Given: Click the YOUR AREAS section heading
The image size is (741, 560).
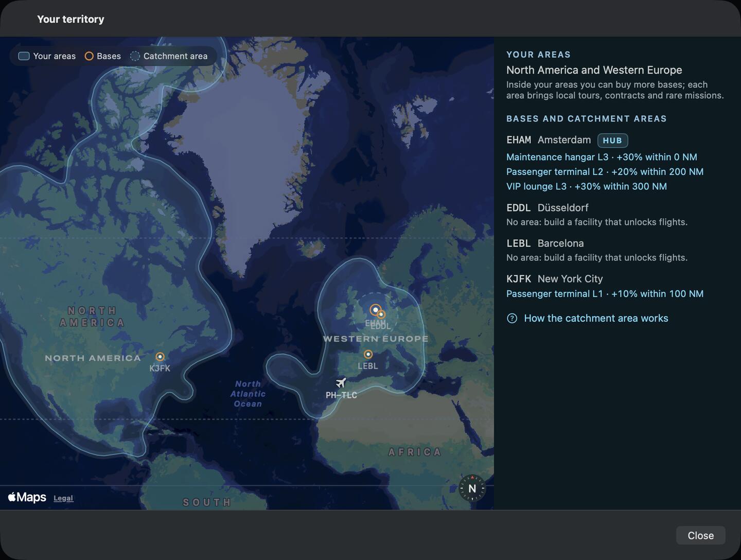Looking at the screenshot, I should click(538, 55).
